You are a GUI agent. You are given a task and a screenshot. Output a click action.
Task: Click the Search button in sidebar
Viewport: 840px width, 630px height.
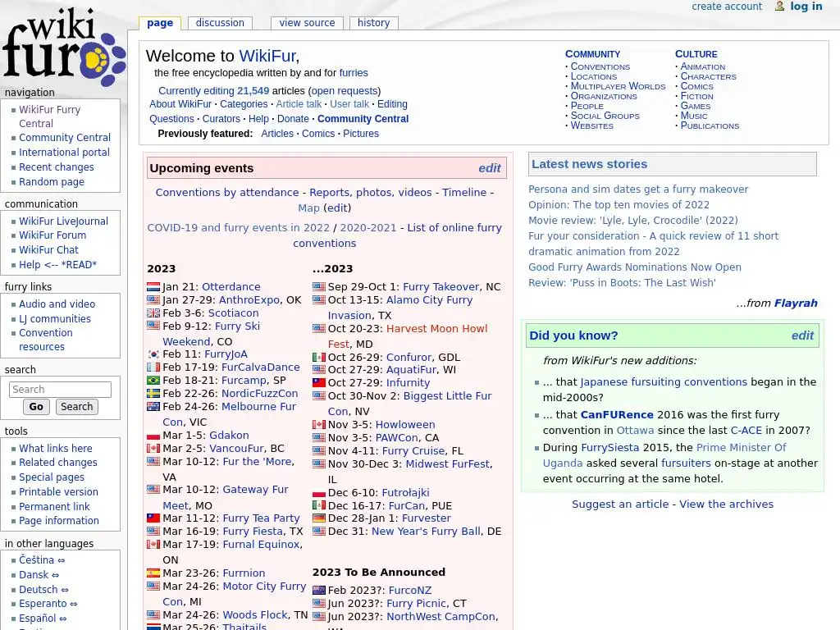click(76, 407)
